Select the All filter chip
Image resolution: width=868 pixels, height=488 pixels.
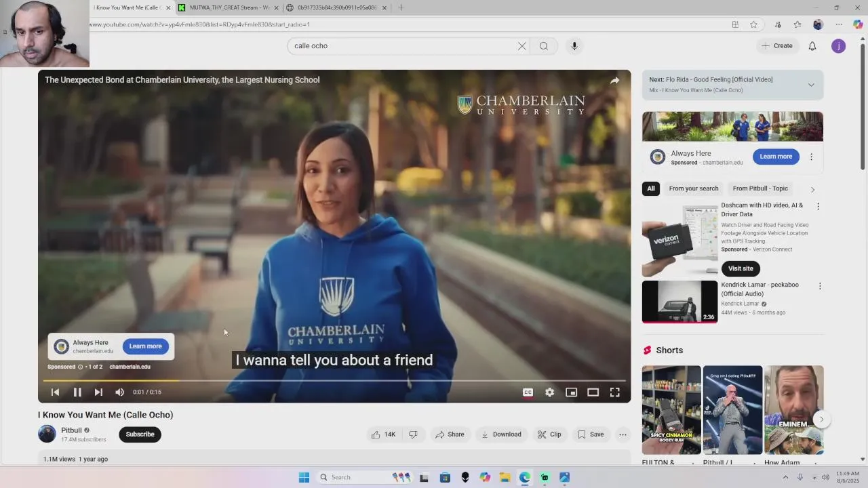click(651, 188)
